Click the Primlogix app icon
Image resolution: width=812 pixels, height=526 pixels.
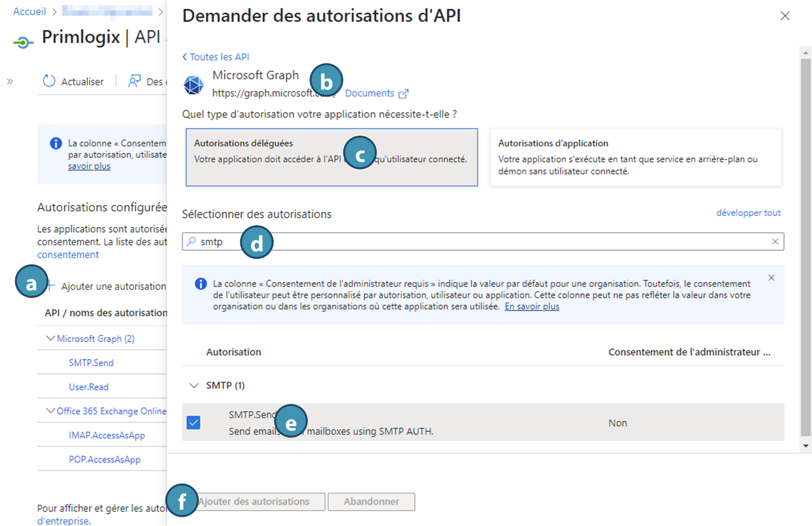23,42
